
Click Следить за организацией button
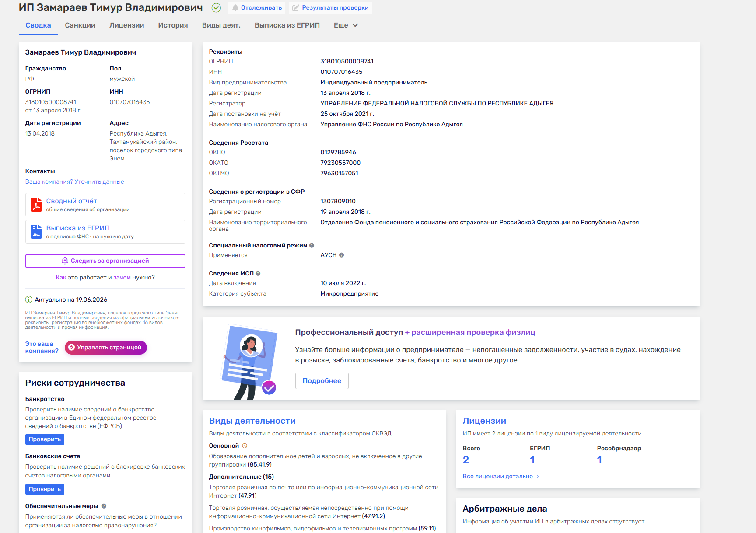click(x=105, y=261)
